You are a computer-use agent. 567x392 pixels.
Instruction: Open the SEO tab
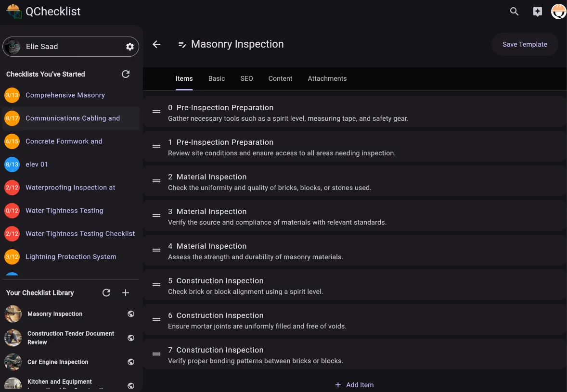(x=246, y=78)
